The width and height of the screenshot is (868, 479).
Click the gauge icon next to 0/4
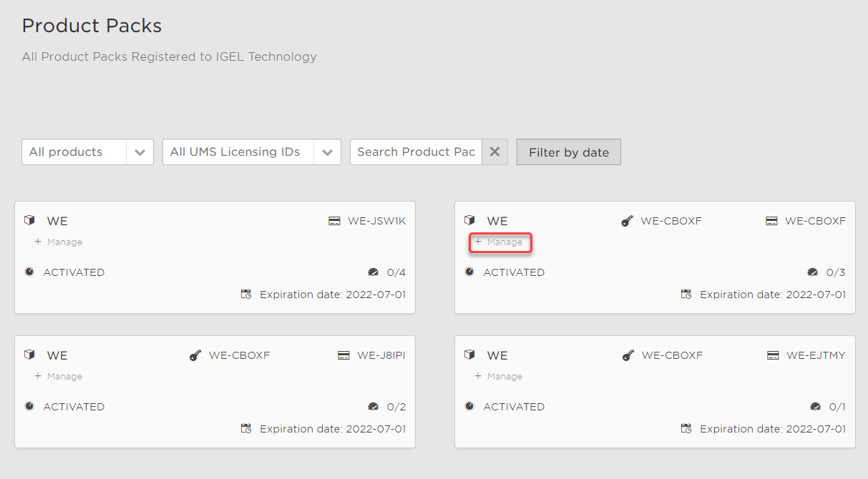[x=373, y=272]
